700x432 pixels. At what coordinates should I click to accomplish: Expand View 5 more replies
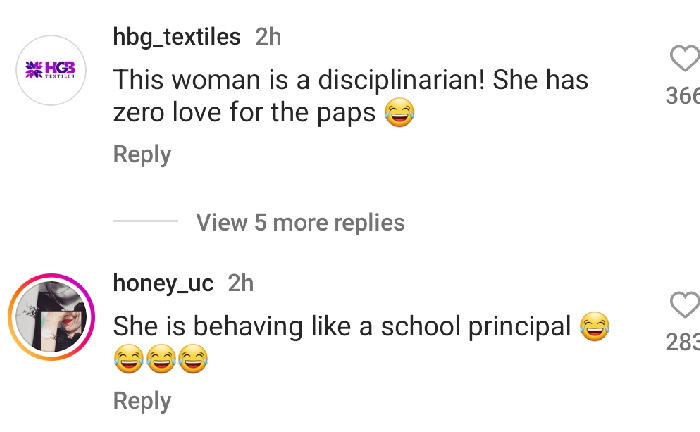300,222
